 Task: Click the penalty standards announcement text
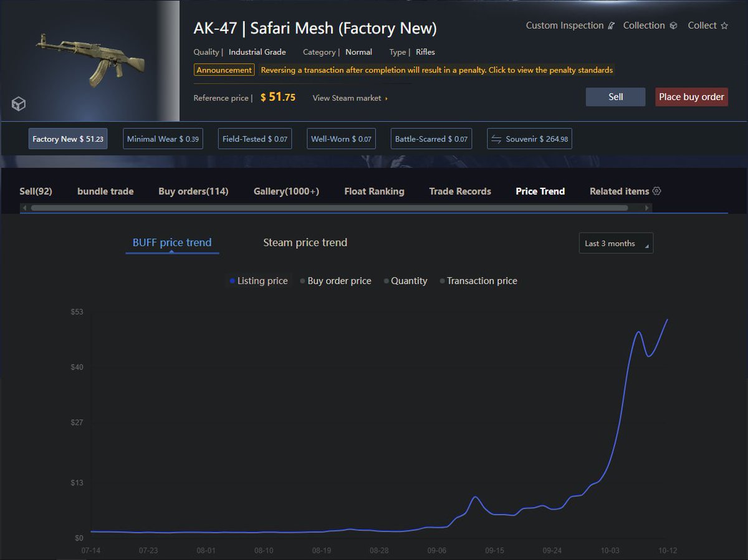click(436, 70)
